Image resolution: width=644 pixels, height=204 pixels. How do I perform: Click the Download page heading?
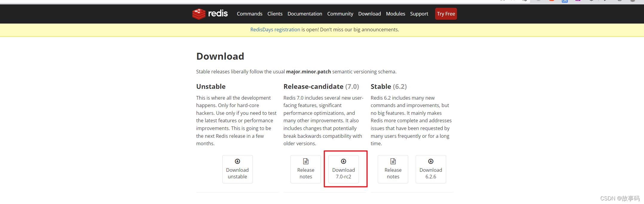click(220, 56)
